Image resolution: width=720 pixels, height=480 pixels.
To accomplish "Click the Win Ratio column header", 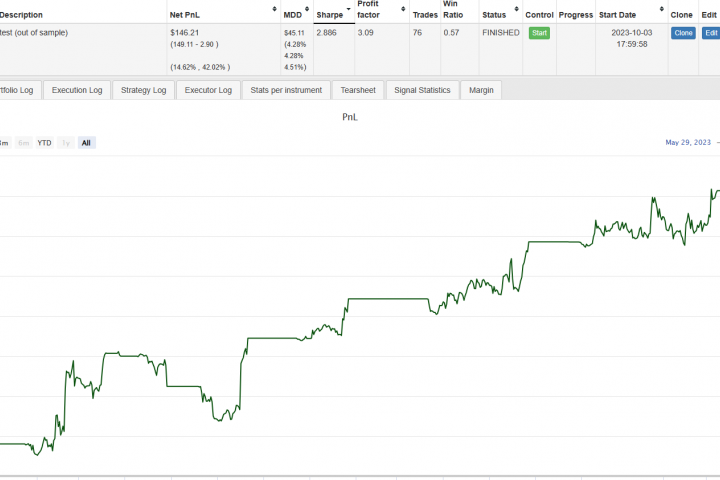I will tap(453, 9).
